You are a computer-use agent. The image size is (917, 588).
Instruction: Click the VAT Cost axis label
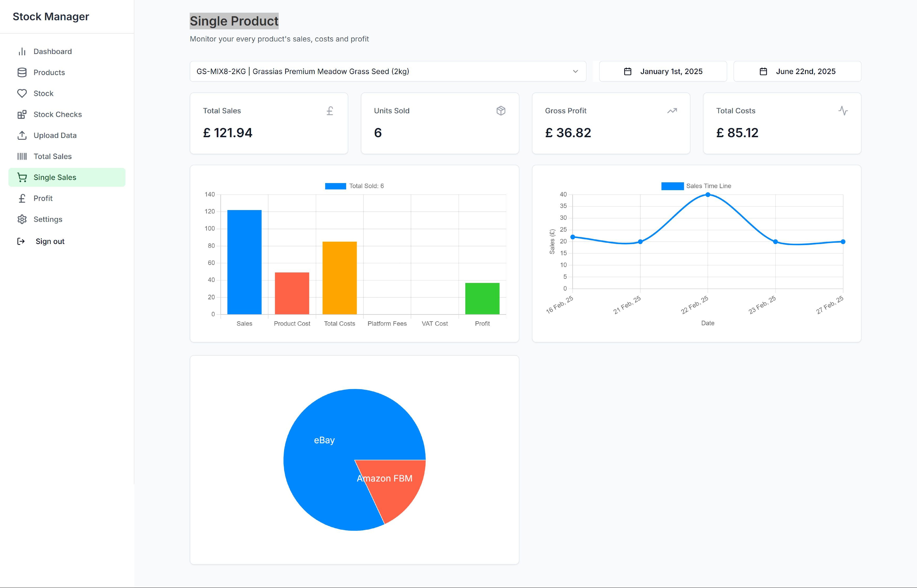pyautogui.click(x=435, y=324)
